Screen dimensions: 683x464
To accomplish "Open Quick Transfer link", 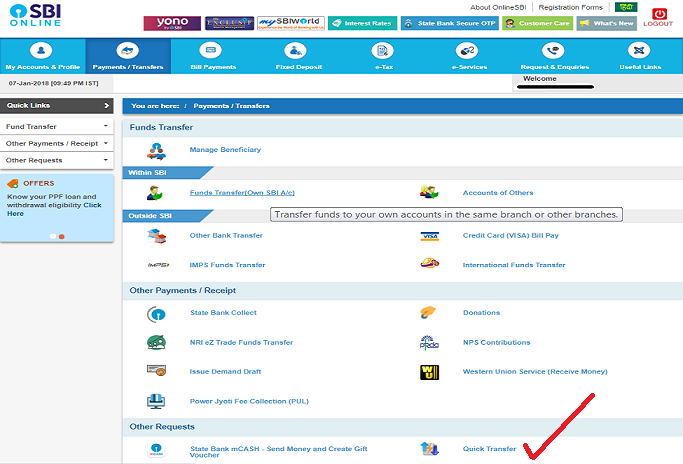I will coord(489,449).
